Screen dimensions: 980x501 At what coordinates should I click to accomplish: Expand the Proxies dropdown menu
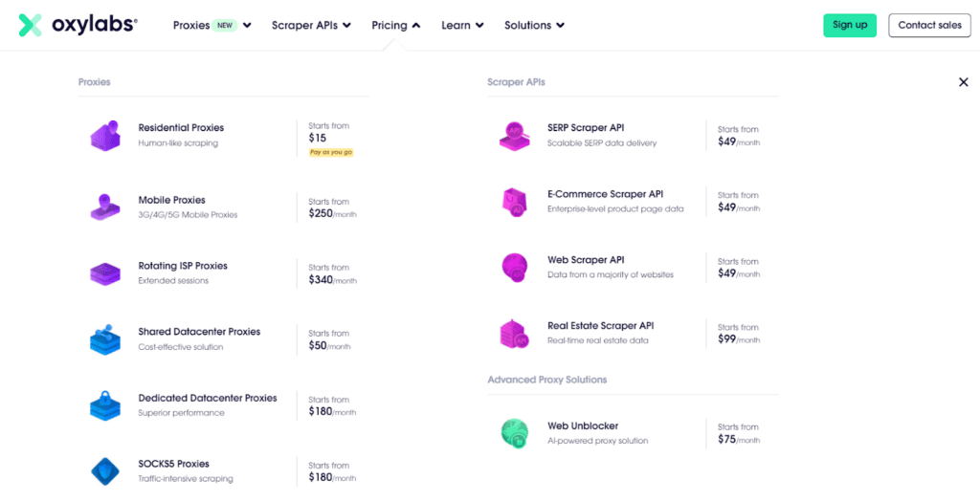(x=212, y=26)
